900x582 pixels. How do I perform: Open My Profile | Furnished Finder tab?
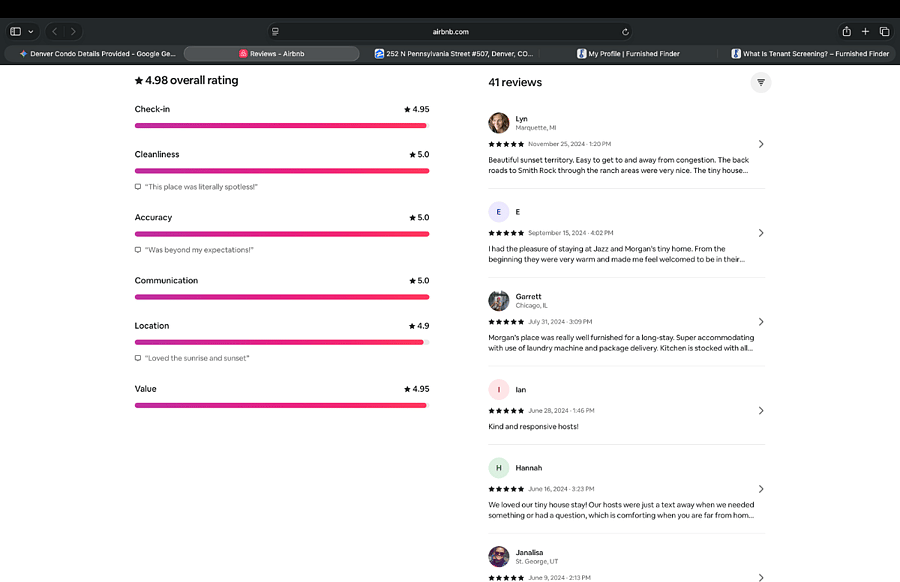point(628,53)
